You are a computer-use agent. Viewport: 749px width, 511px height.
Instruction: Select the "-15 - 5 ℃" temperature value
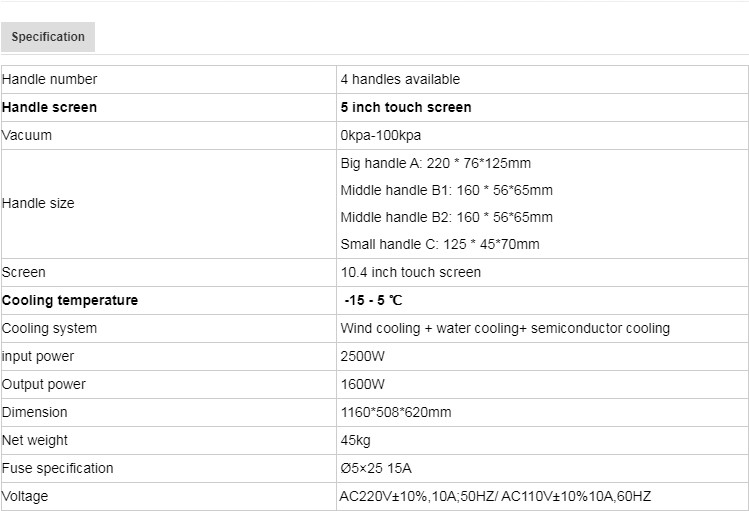pyautogui.click(x=374, y=300)
